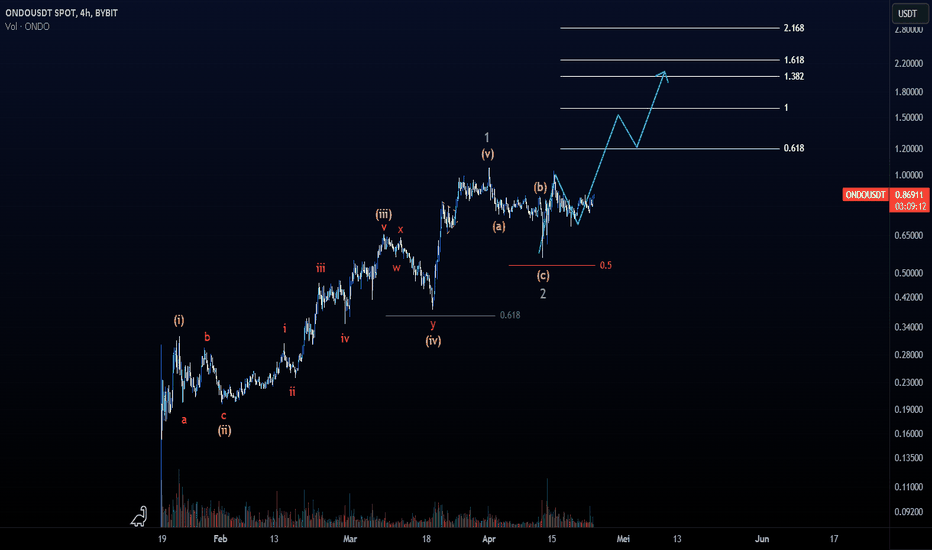The width and height of the screenshot is (932, 550).
Task: Click the red 'x' wave label
Action: [400, 230]
